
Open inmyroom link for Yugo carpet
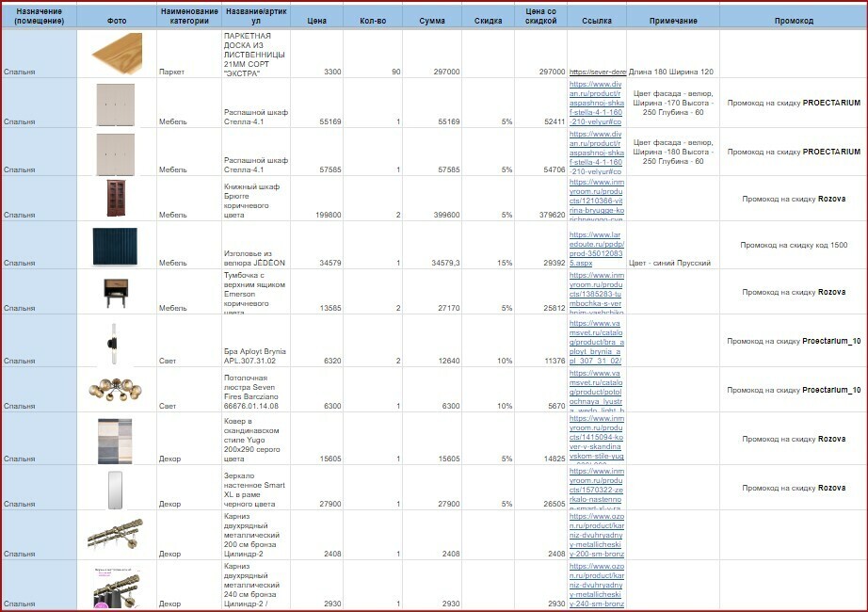[596, 439]
